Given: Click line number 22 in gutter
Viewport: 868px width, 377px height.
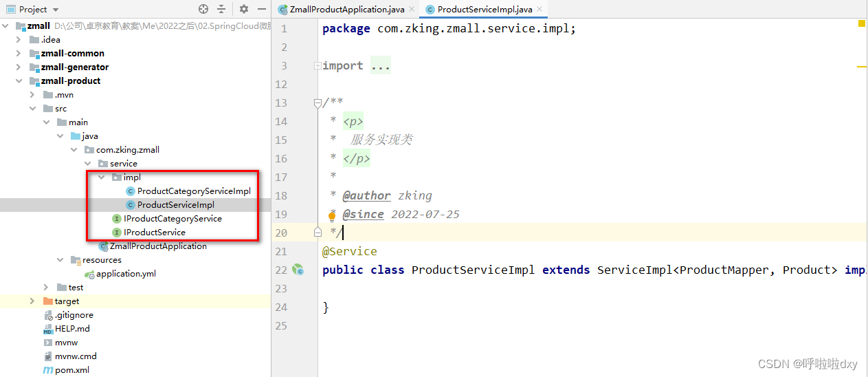Looking at the screenshot, I should (280, 270).
